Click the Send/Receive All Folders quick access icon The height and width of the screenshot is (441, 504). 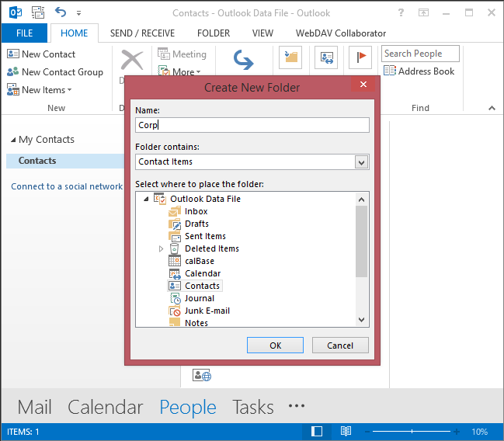(38, 13)
